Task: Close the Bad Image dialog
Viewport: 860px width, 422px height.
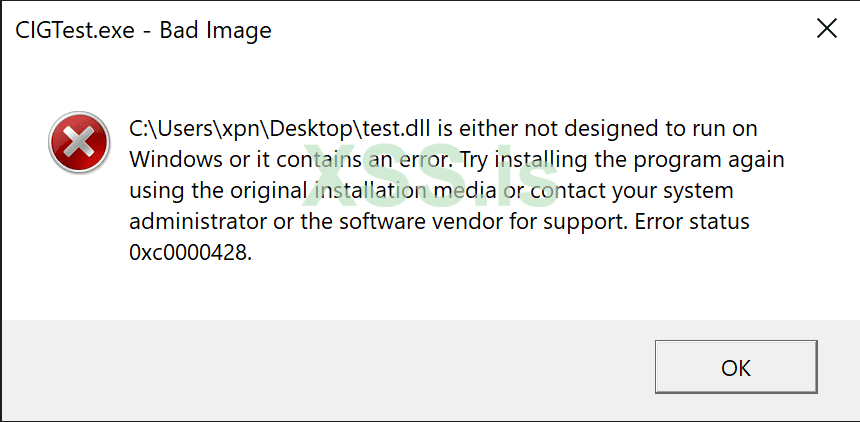Action: [826, 29]
